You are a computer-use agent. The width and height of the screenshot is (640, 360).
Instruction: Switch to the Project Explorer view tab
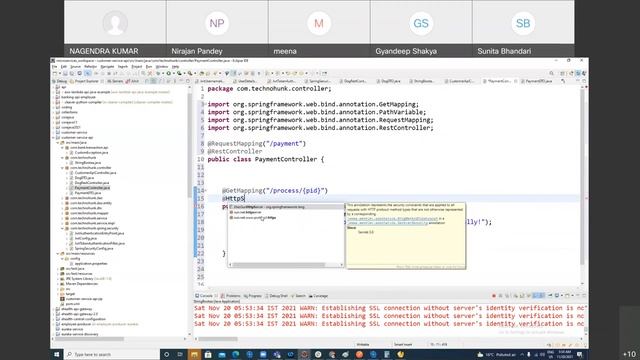click(x=87, y=81)
